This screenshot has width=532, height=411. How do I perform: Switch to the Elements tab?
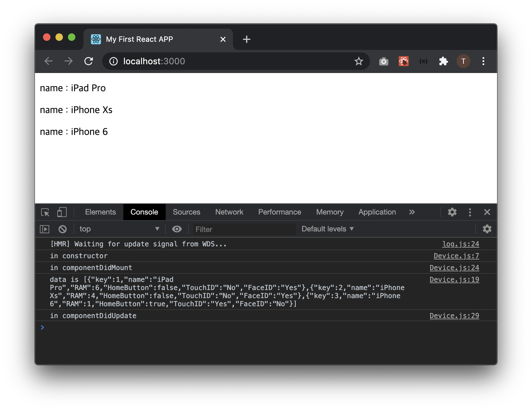(x=100, y=212)
